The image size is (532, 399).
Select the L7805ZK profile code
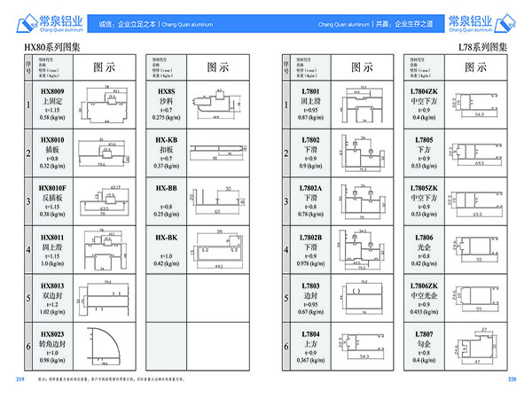click(x=424, y=188)
